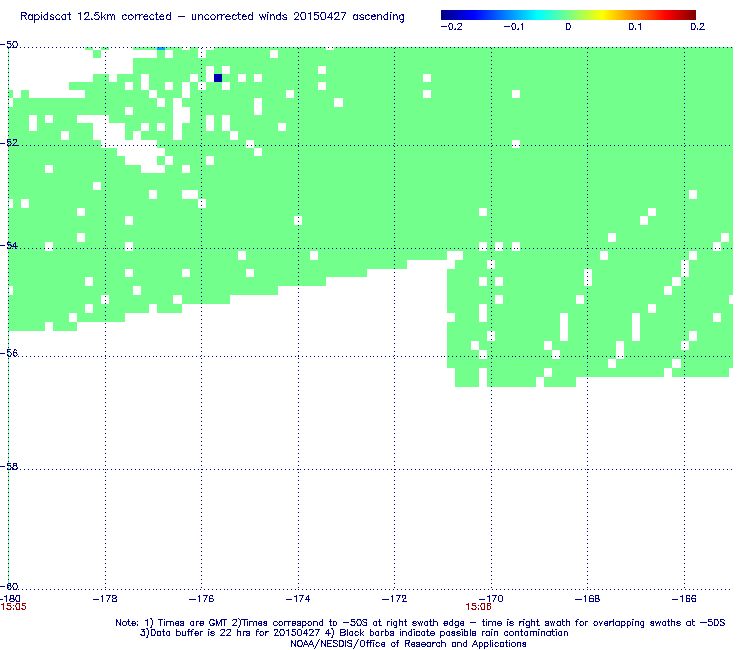740x650 pixels.
Task: Click the color scale bar legend
Action: point(568,15)
